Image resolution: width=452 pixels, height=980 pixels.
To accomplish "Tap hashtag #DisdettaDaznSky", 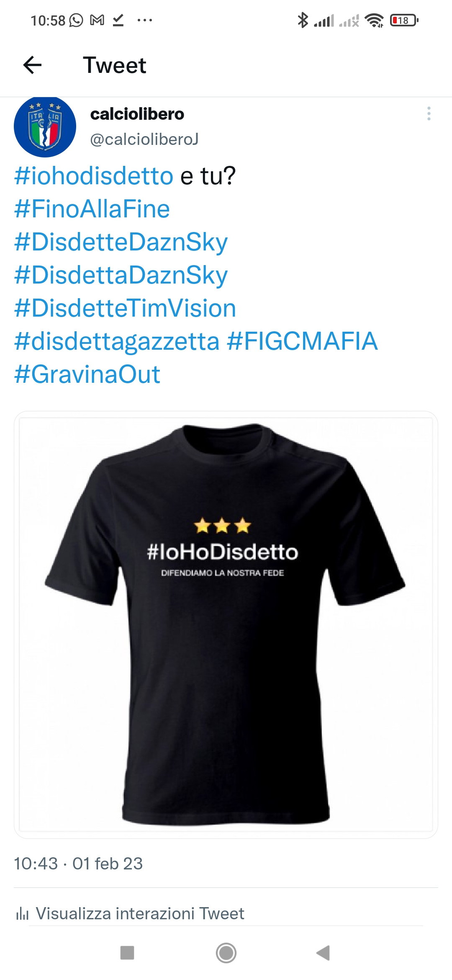I will 121,276.
